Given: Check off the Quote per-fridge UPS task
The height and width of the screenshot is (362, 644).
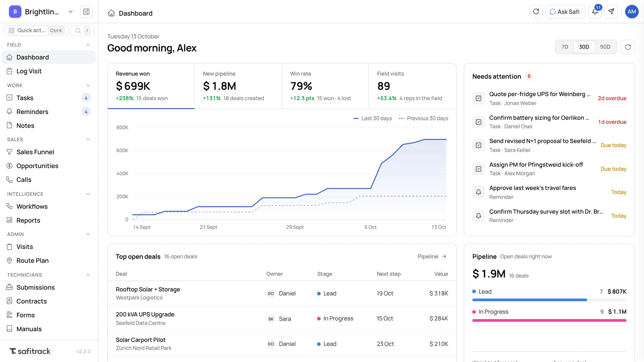Looking at the screenshot, I should coord(478,98).
